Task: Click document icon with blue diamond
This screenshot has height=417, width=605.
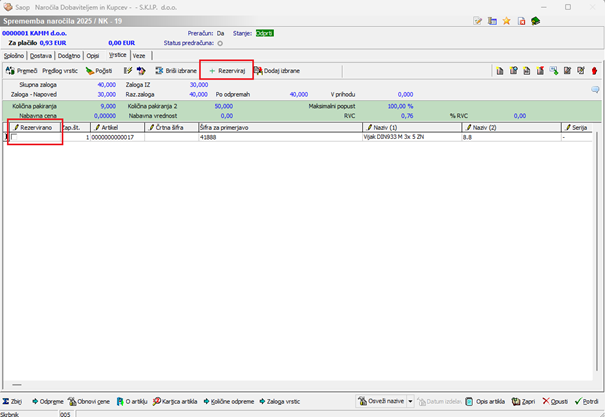Action: point(513,71)
